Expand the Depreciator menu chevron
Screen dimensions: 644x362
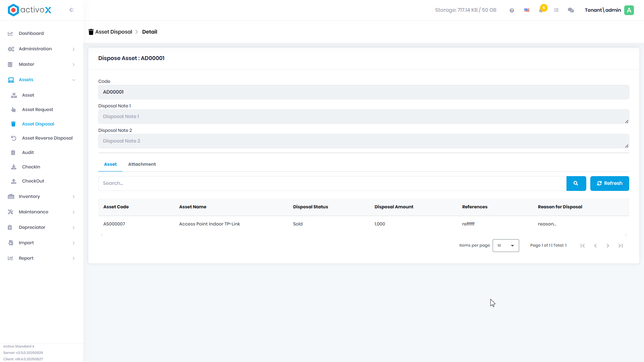pyautogui.click(x=73, y=228)
